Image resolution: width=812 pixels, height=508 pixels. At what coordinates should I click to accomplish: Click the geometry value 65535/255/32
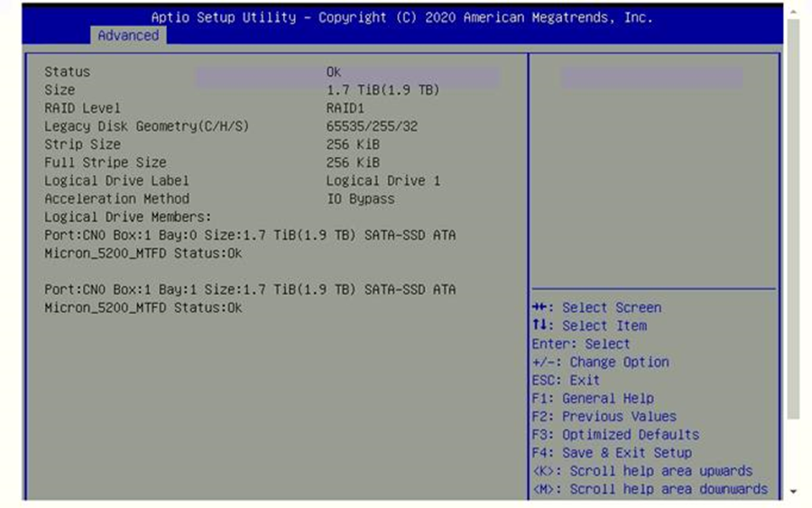coord(372,125)
